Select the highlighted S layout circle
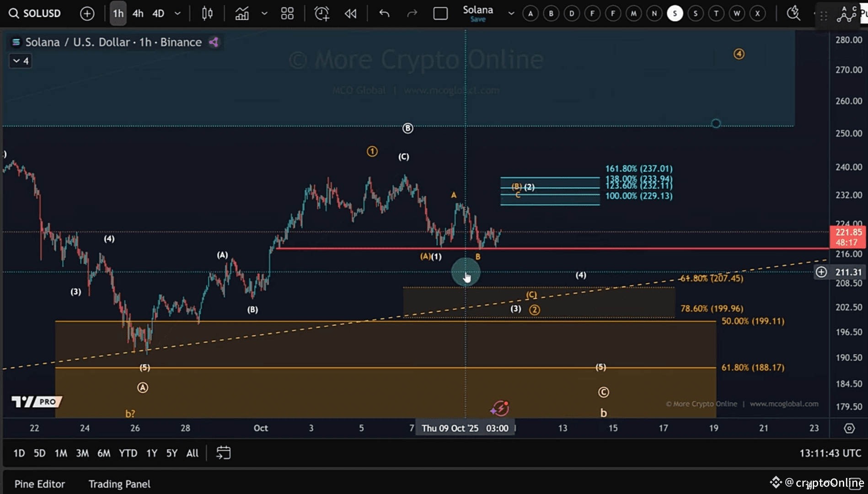This screenshot has height=494, width=868. [x=675, y=14]
